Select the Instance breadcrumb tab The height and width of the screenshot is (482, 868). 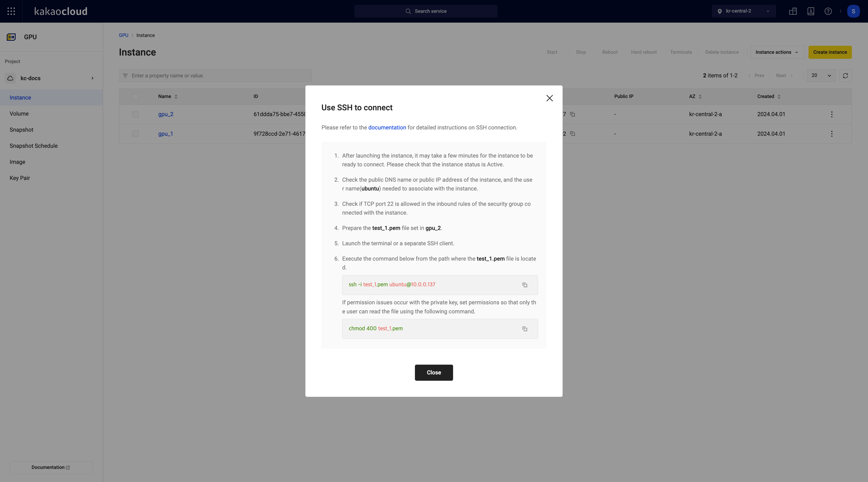coord(145,35)
